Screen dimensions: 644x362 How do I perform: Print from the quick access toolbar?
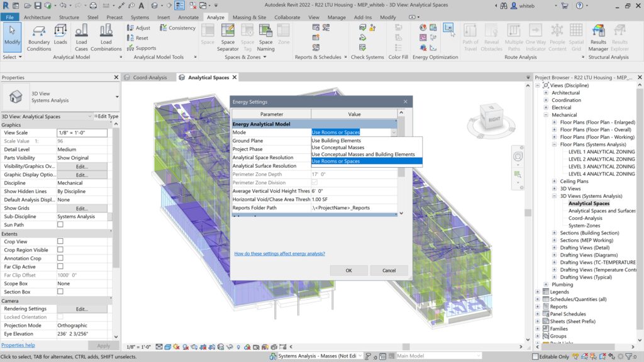point(93,6)
